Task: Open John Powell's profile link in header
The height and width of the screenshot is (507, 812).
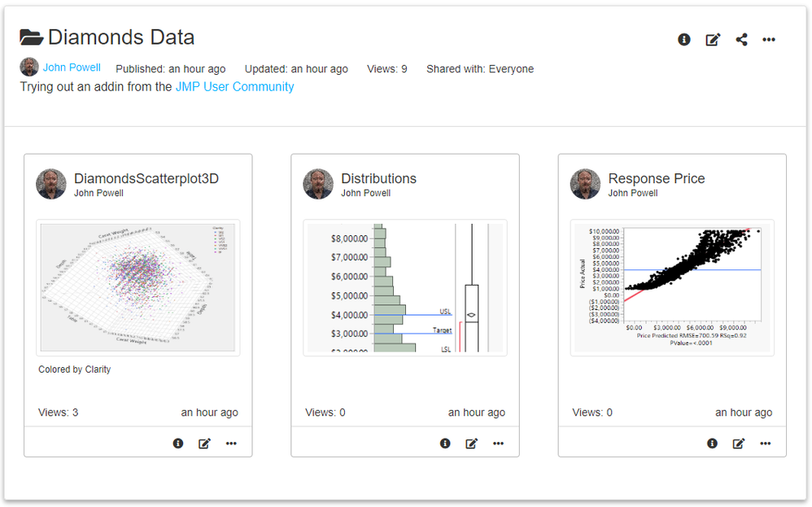Action: pyautogui.click(x=72, y=68)
